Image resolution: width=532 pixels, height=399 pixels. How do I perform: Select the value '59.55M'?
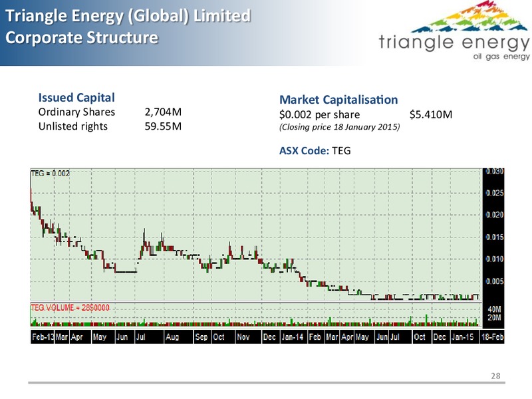(163, 126)
